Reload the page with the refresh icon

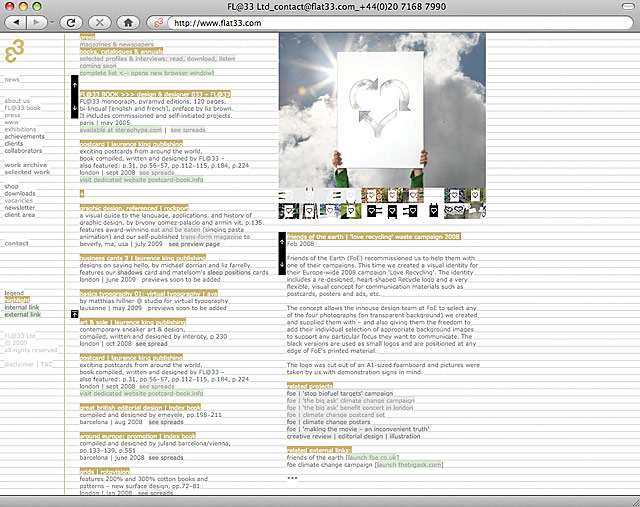click(x=71, y=23)
